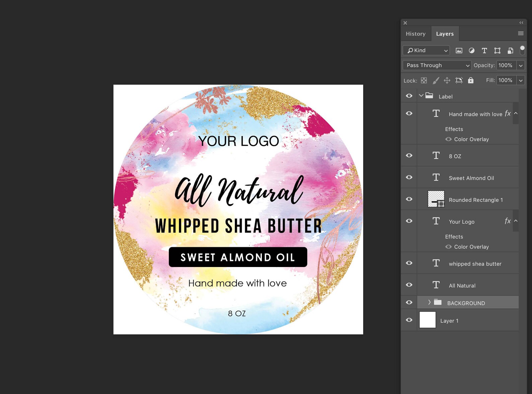Toggle Color Overlay on Your Logo layer
Image resolution: width=532 pixels, height=394 pixels.
pos(448,247)
